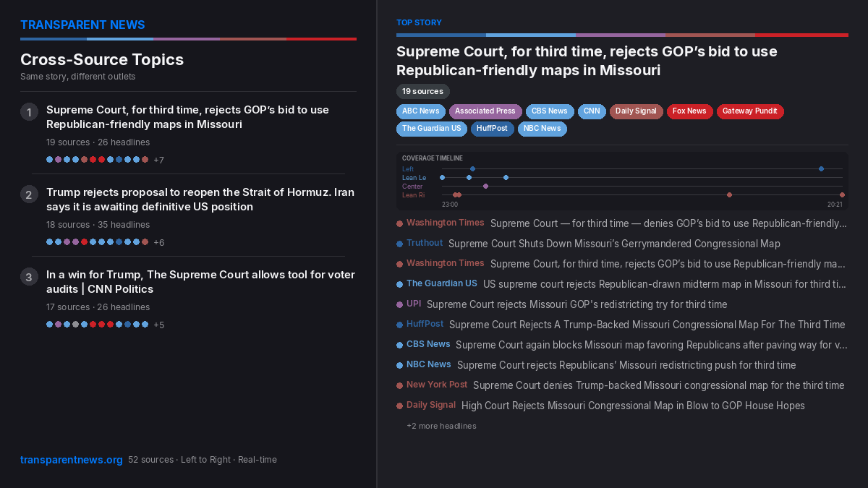Click the 23:00 timeline time label
Screen dimensions: 868x488
coord(450,205)
